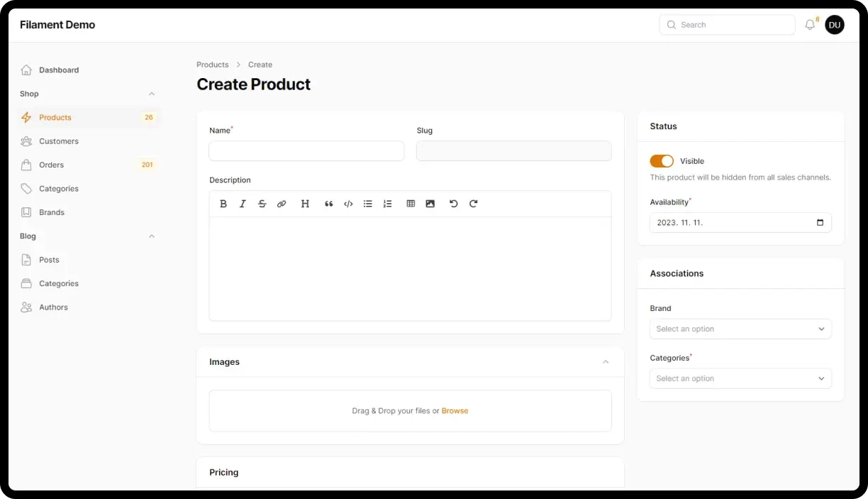The image size is (868, 499).
Task: Open calendar picker icon in Availability
Action: (x=820, y=222)
